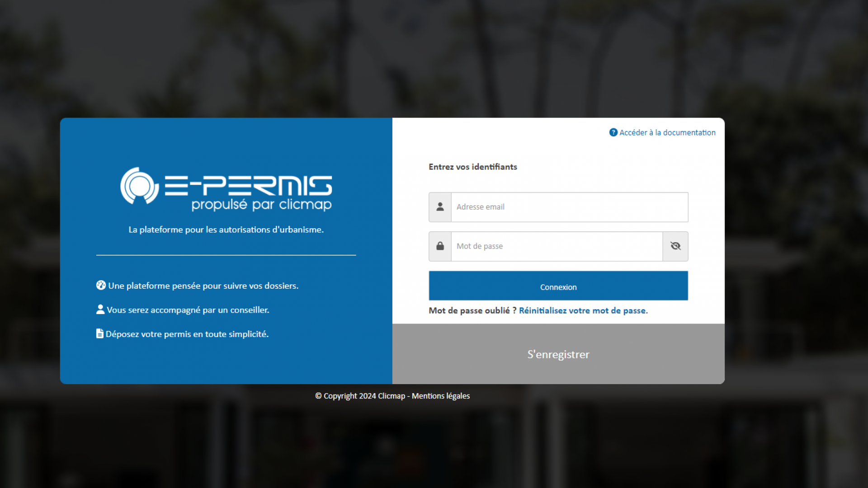
Task: Click the document icon next to 'Déposez votre permis'
Action: (100, 333)
